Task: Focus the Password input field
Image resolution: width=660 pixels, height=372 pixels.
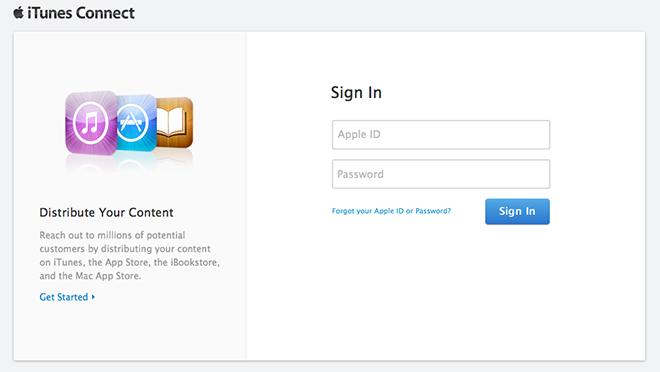Action: (441, 174)
